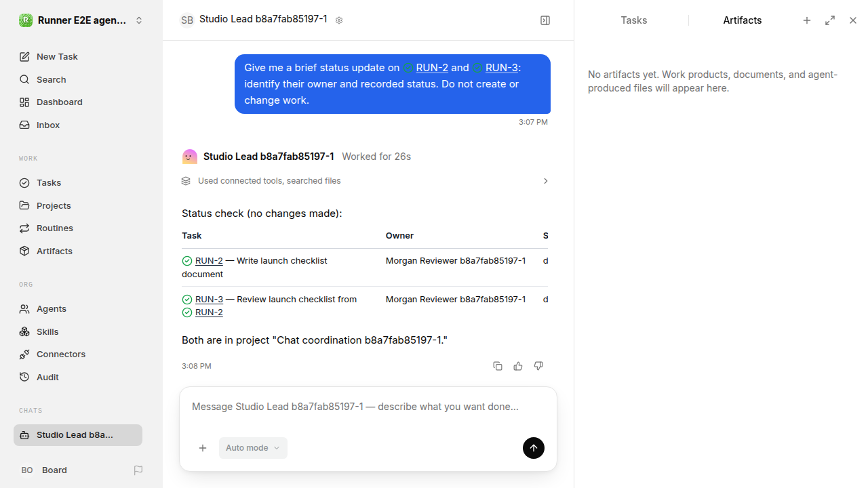Open the Auto mode dropdown
This screenshot has height=488, width=868.
pos(253,448)
